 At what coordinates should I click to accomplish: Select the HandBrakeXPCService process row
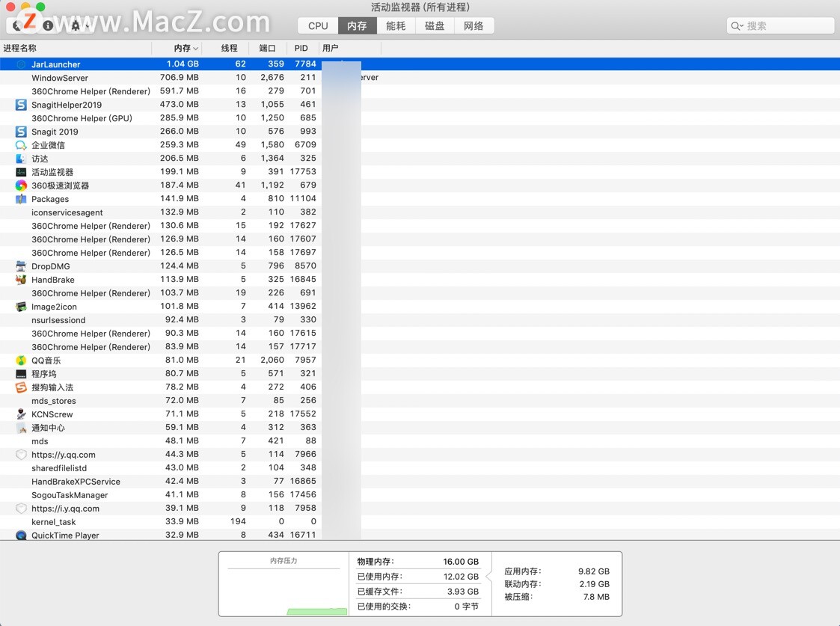pos(420,482)
